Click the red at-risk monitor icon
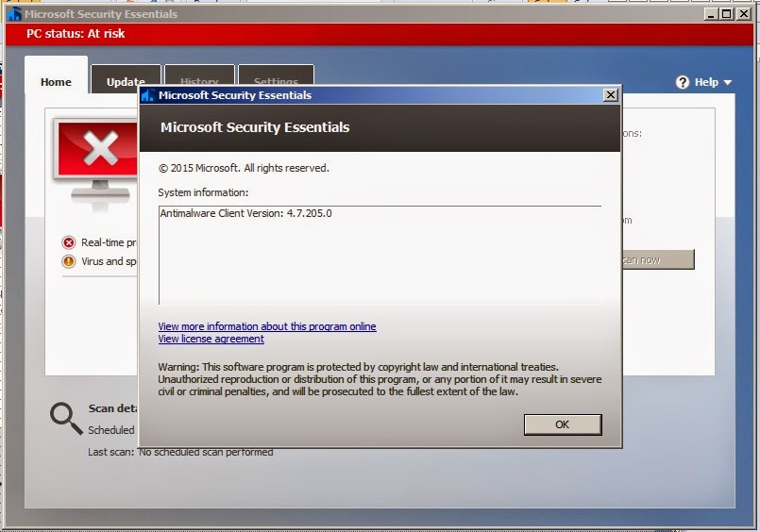The image size is (760, 532). pos(96,166)
